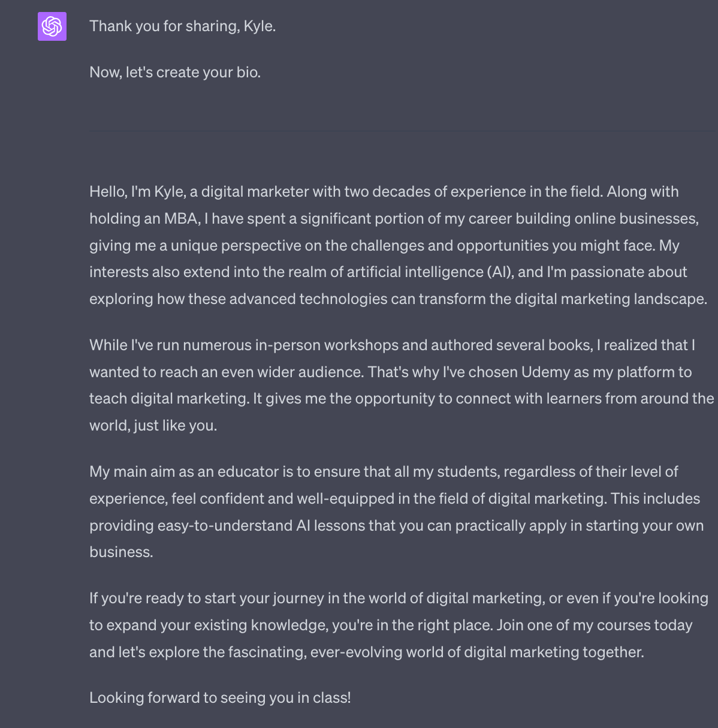This screenshot has height=728, width=718.
Task: Click "Looking forward to seeing you in class!"
Action: pyautogui.click(x=220, y=698)
